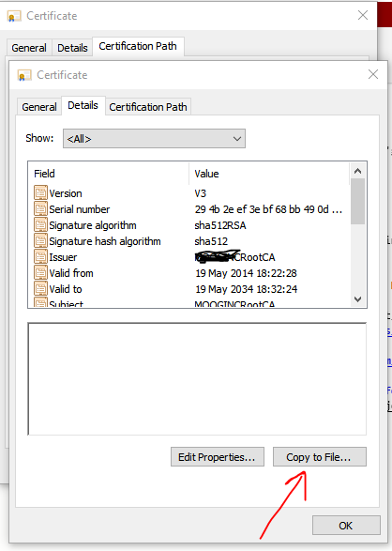Select General tab in back Certificate window
The width and height of the screenshot is (392, 551).
[29, 48]
